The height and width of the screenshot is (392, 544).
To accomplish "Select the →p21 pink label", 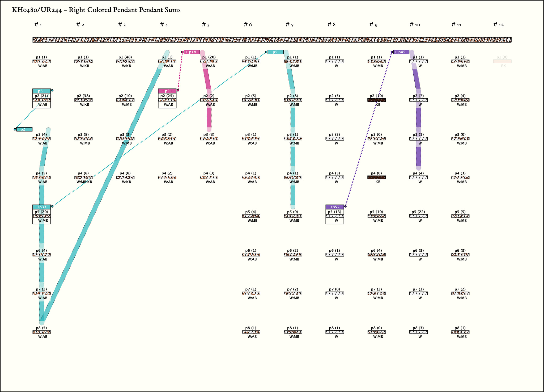I will [x=167, y=91].
